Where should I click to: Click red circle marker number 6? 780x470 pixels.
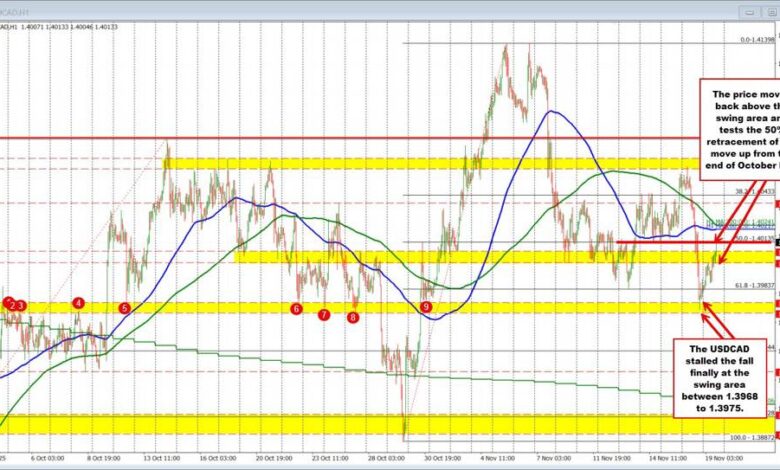[x=296, y=309]
